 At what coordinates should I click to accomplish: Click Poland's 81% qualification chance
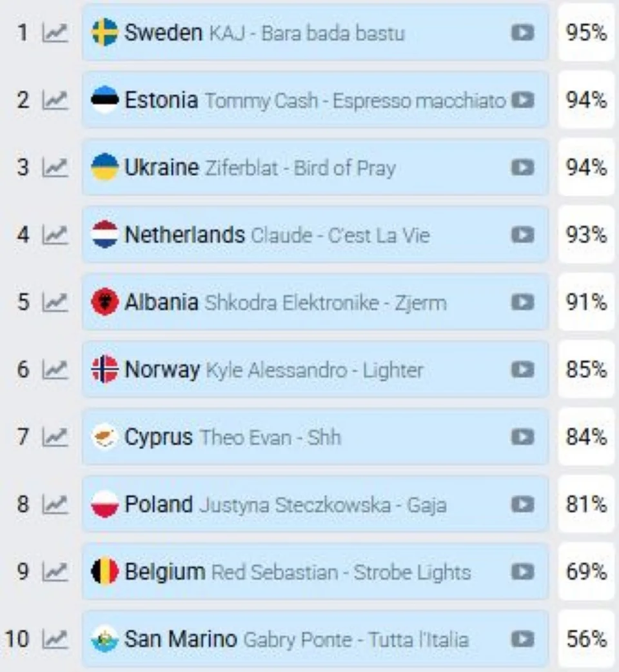(x=587, y=504)
